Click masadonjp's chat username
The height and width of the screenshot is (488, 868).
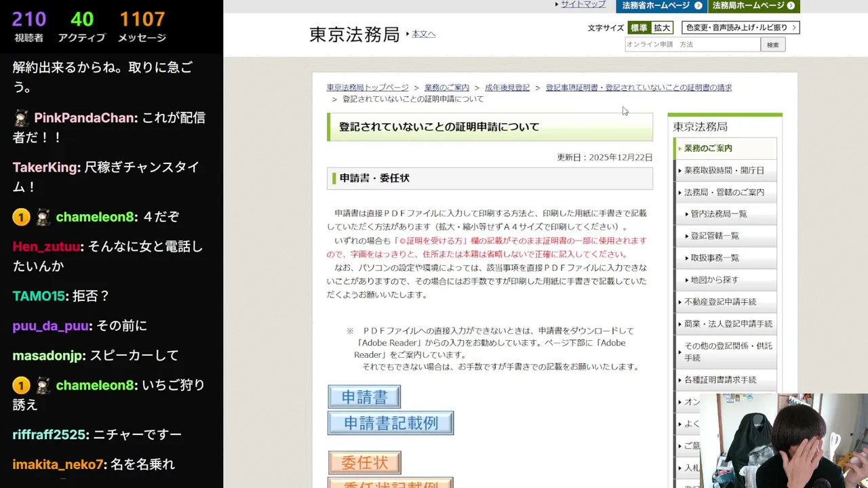48,355
